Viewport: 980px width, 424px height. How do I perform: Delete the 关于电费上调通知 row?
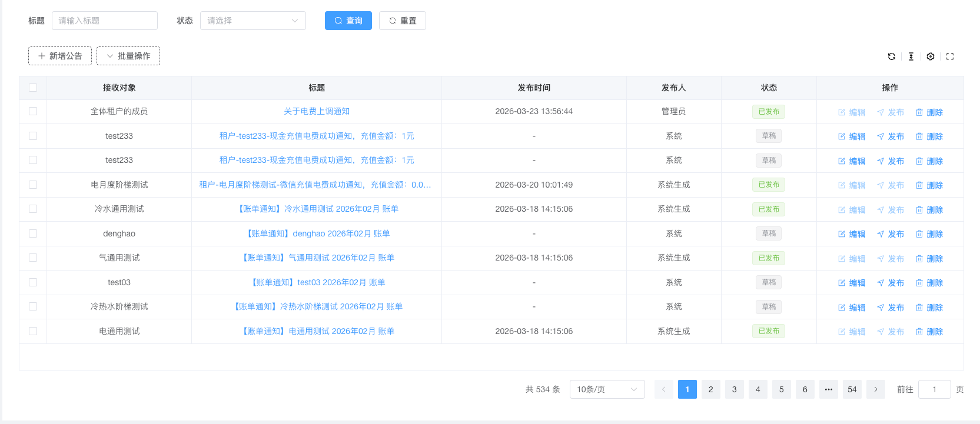click(x=929, y=112)
